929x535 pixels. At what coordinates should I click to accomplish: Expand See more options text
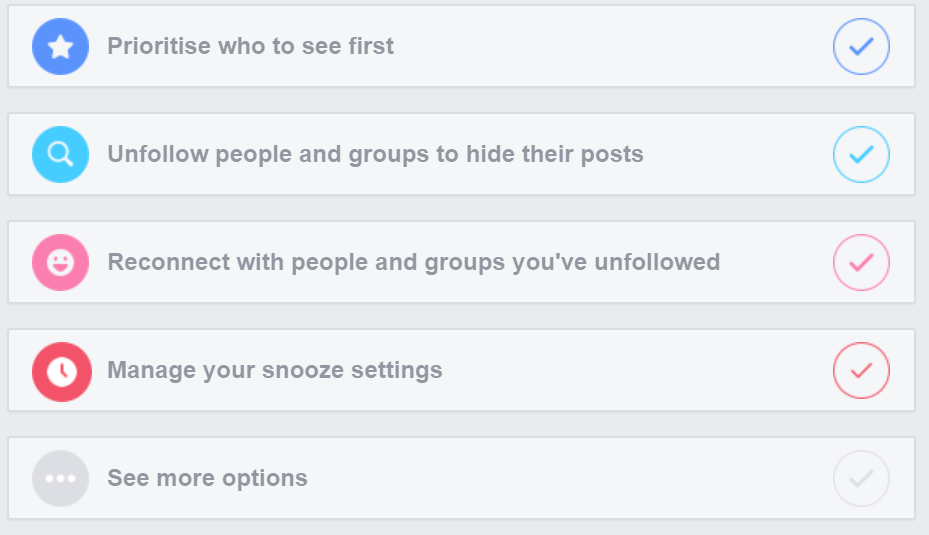pyautogui.click(x=207, y=478)
